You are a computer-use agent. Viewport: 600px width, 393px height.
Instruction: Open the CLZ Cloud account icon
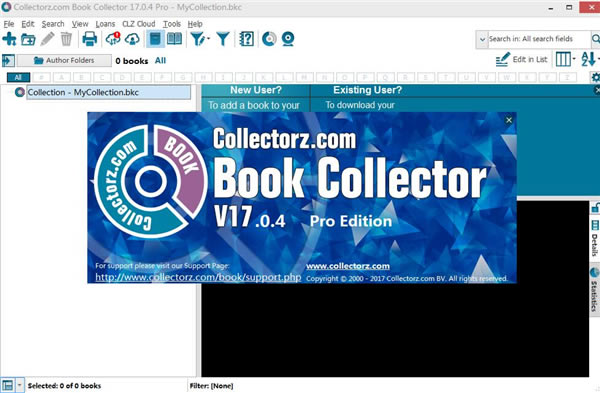(132, 39)
